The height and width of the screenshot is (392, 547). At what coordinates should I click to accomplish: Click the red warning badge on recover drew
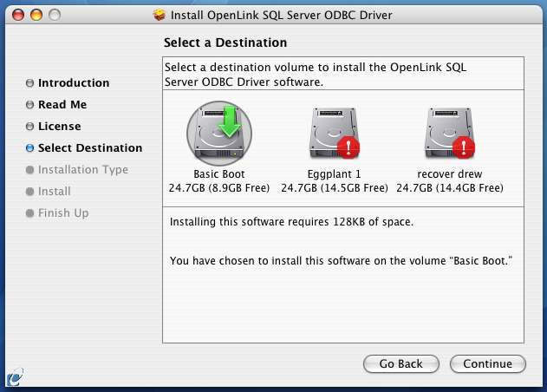[x=464, y=147]
